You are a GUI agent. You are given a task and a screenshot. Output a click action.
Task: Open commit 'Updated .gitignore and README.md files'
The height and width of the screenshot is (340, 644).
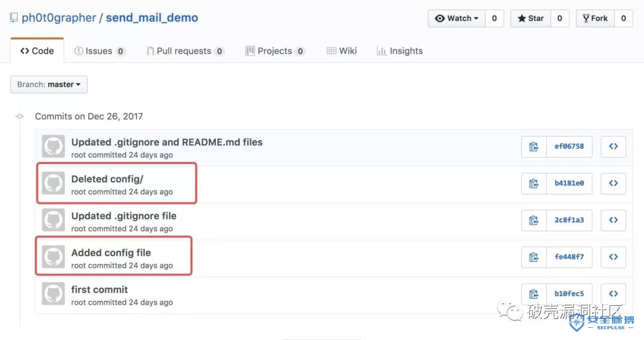167,142
